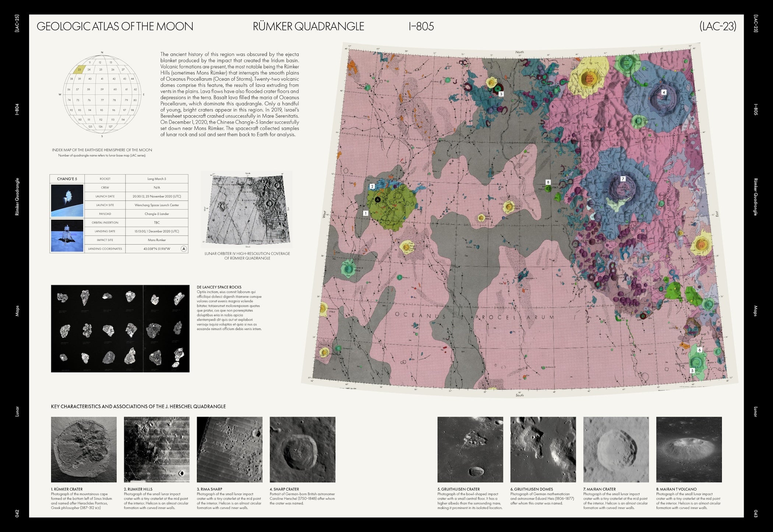
Task: Click map marker number 6 near Gruithuisen
Action: click(x=700, y=350)
